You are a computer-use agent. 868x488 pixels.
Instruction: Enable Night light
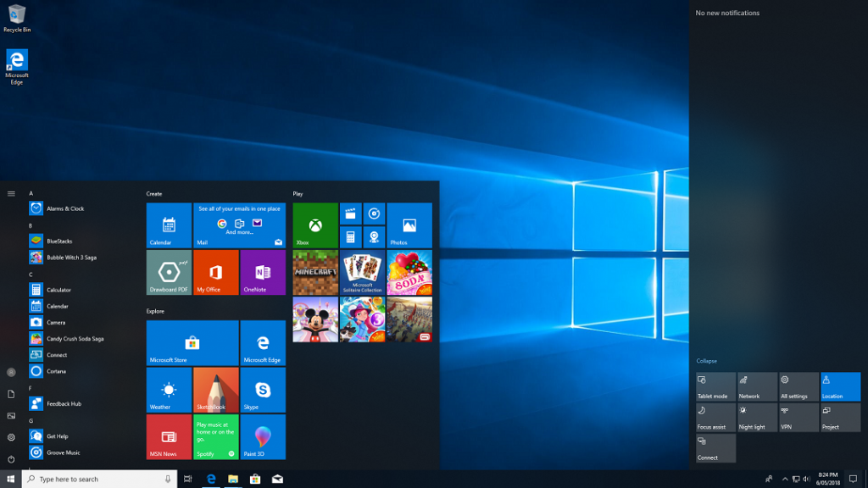coord(756,417)
